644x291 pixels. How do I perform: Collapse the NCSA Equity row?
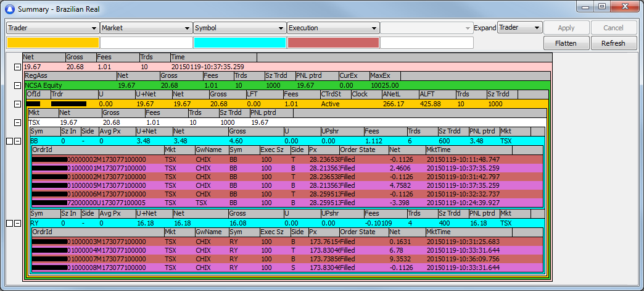tap(17, 85)
